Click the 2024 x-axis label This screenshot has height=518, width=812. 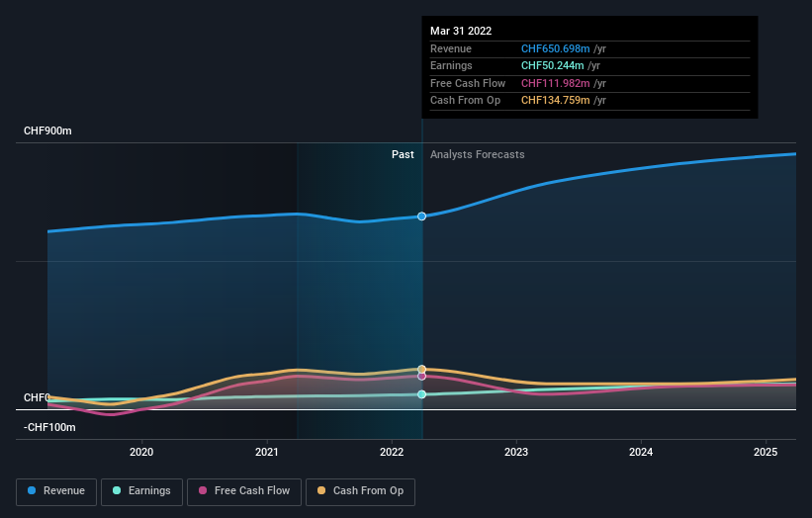[641, 453]
